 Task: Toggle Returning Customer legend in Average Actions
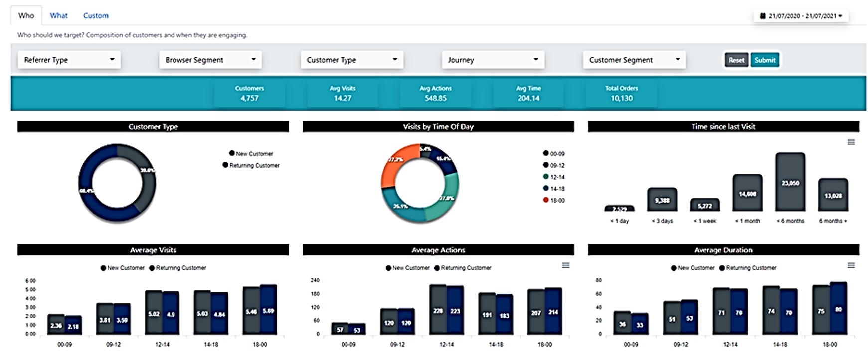point(463,268)
